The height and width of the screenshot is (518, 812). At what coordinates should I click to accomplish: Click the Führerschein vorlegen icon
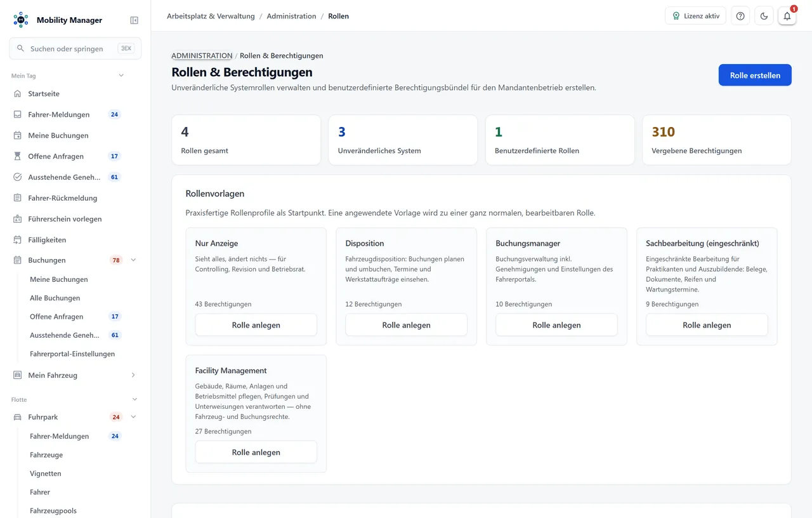pyautogui.click(x=18, y=219)
